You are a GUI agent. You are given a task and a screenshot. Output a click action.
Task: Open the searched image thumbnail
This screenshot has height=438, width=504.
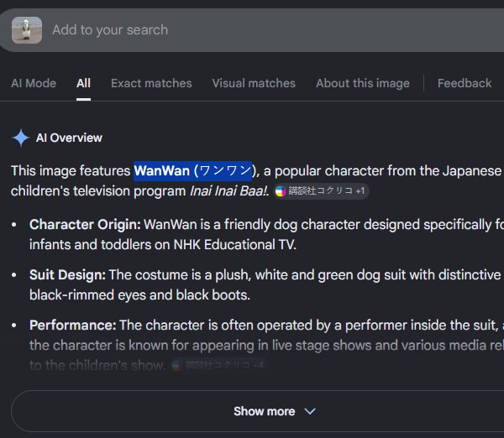pyautogui.click(x=27, y=30)
